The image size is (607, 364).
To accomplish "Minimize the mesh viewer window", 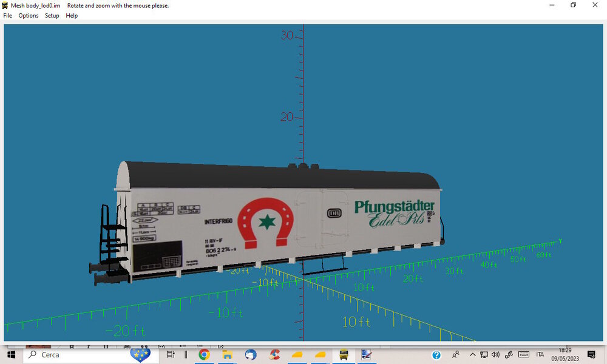I will [552, 5].
